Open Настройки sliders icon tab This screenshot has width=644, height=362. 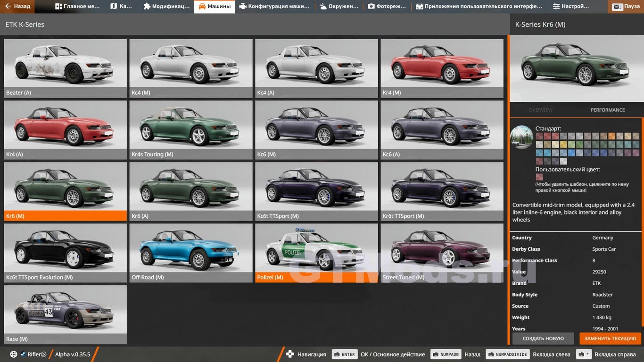click(556, 7)
